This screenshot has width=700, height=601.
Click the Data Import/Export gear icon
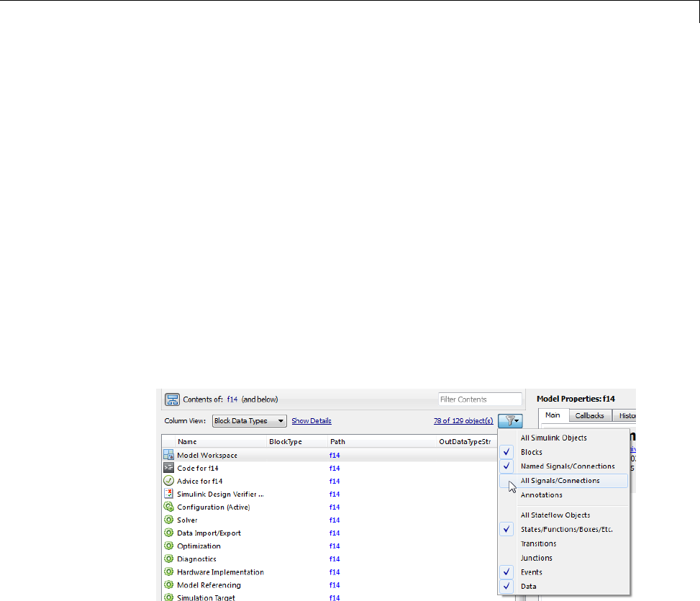(168, 533)
